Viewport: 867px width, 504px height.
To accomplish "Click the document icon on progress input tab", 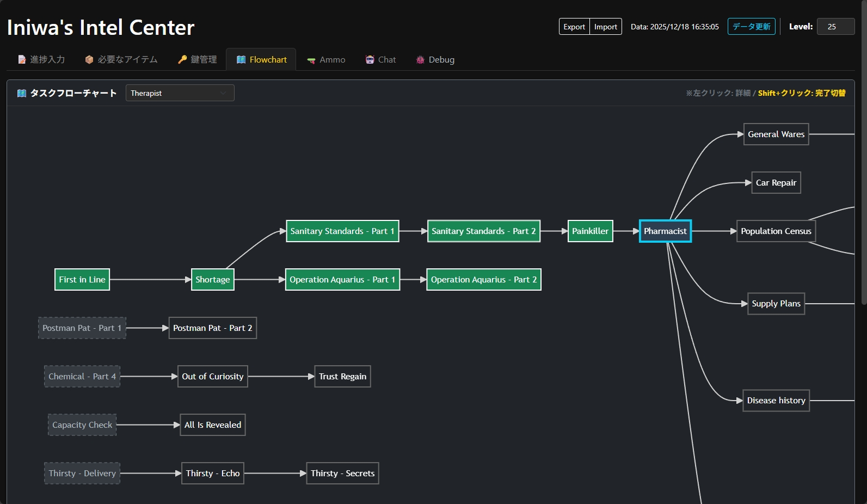I will coord(22,60).
